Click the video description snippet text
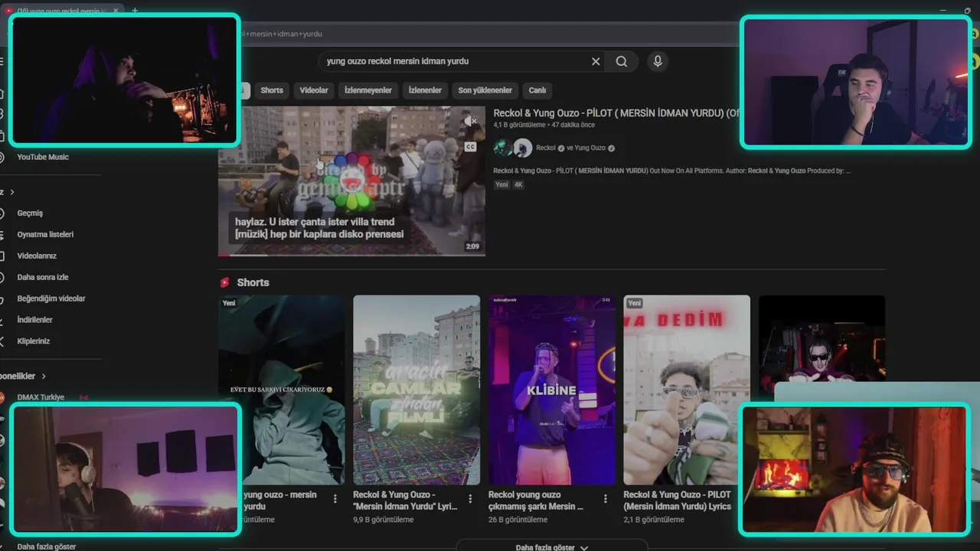 (x=672, y=171)
